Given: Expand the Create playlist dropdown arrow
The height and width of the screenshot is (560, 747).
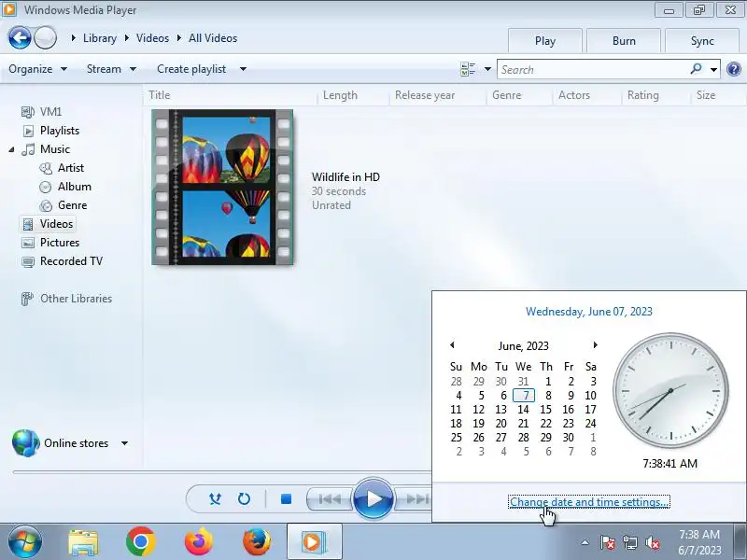Looking at the screenshot, I should 243,69.
